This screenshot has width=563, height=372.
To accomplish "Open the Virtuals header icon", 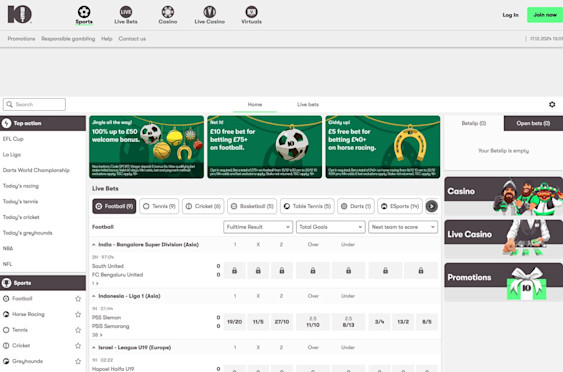I will click(x=251, y=12).
